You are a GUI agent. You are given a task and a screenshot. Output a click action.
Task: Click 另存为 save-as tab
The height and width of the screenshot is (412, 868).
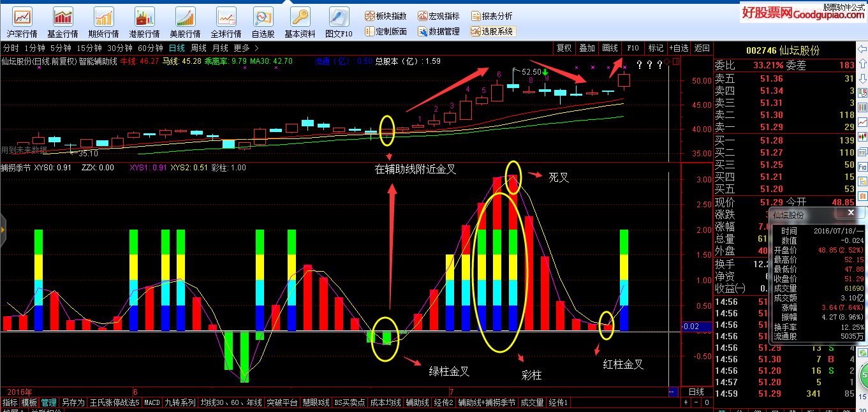(73, 402)
